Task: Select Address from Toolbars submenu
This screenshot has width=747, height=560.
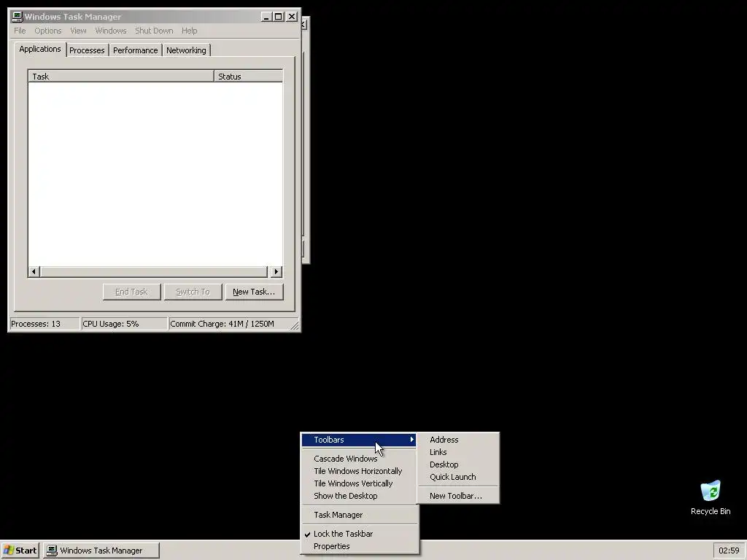Action: [458, 440]
